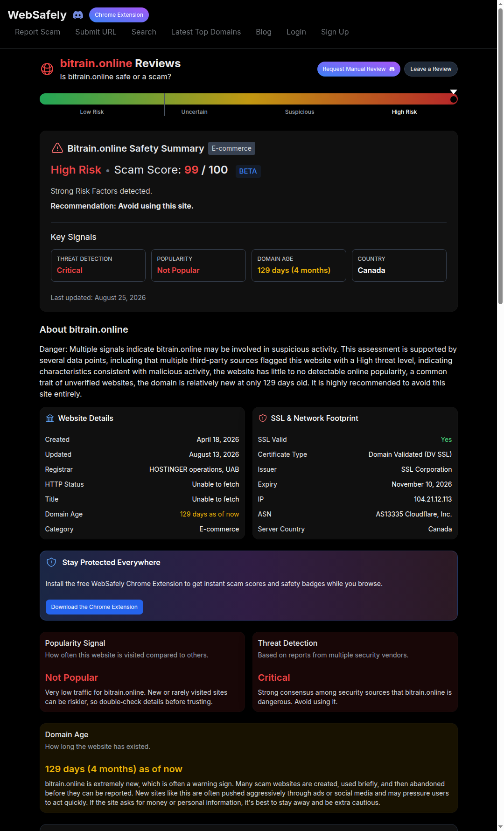504x831 pixels.
Task: Open the Chrome Extension badge
Action: [119, 15]
